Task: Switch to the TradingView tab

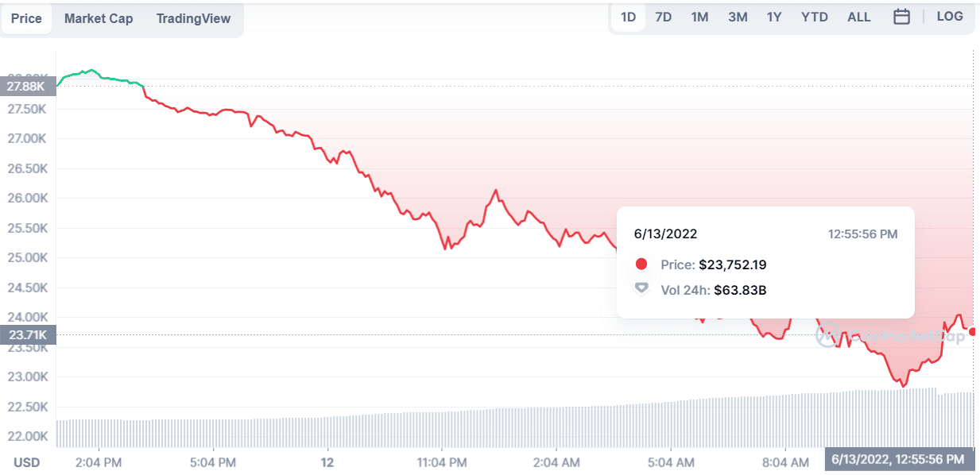Action: [193, 18]
